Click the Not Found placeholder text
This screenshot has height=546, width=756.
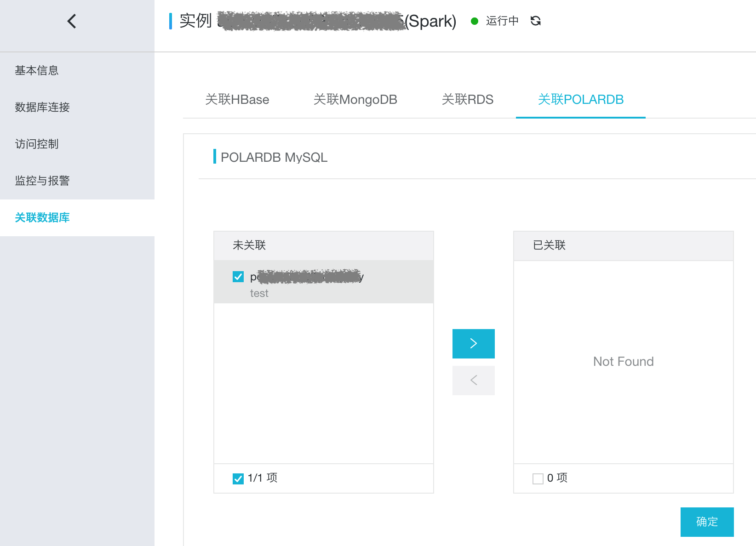pos(624,361)
